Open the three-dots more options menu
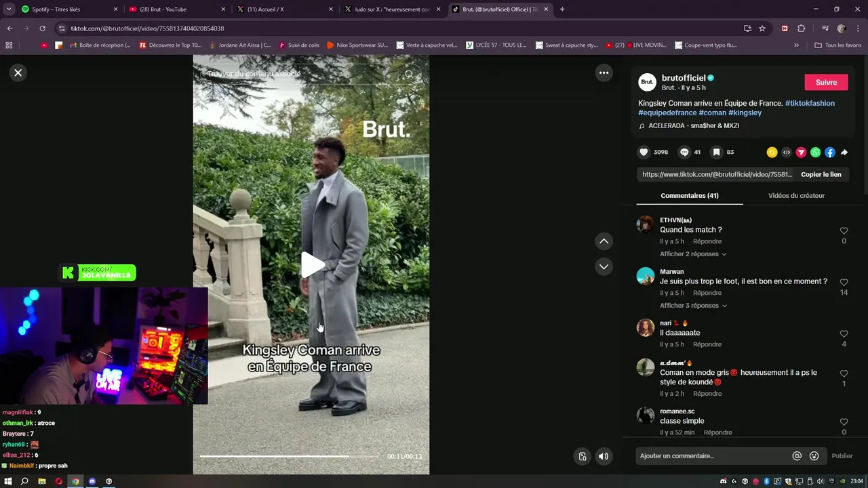This screenshot has height=488, width=868. click(x=604, y=73)
